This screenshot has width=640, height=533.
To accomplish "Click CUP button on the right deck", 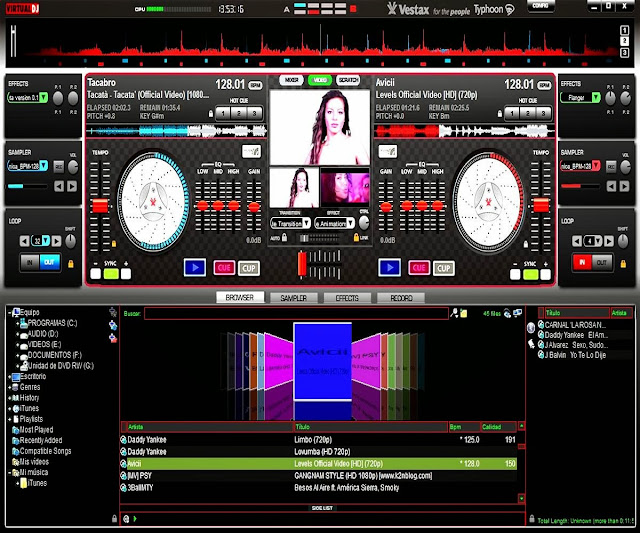I will point(444,268).
